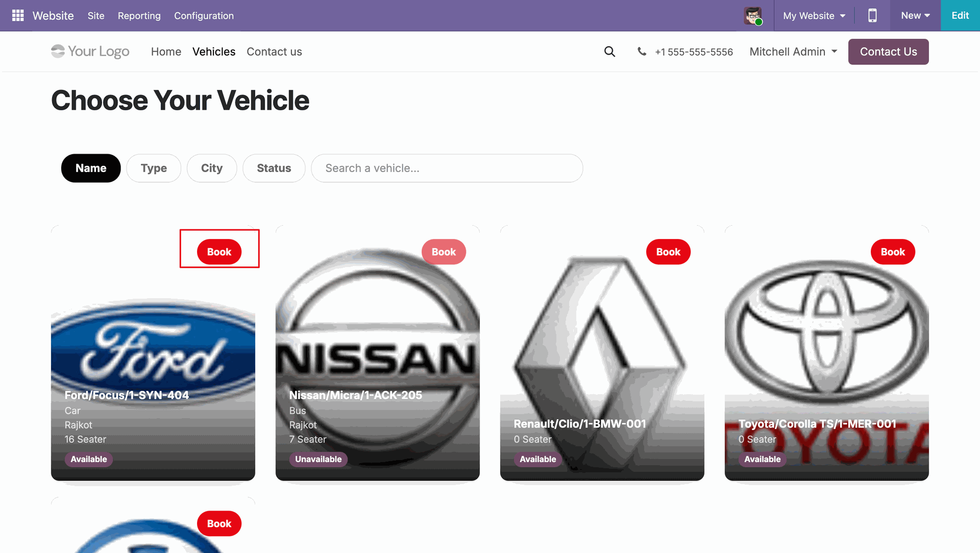Viewport: 980px width, 553px height.
Task: Select the Name filter pill
Action: click(91, 168)
